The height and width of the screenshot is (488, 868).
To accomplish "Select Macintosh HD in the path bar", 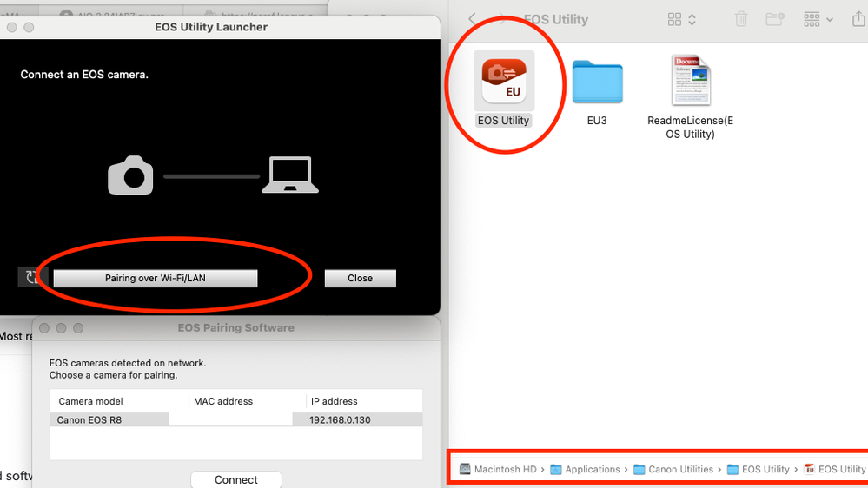I will pos(504,469).
